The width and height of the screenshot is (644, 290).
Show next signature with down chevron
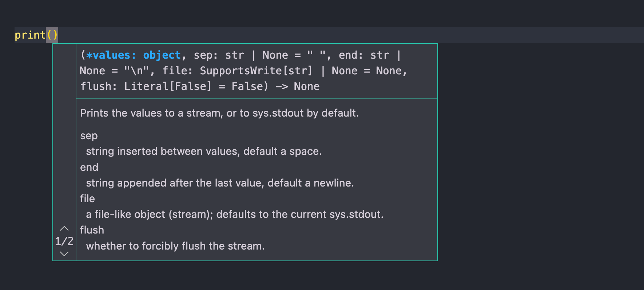[64, 254]
